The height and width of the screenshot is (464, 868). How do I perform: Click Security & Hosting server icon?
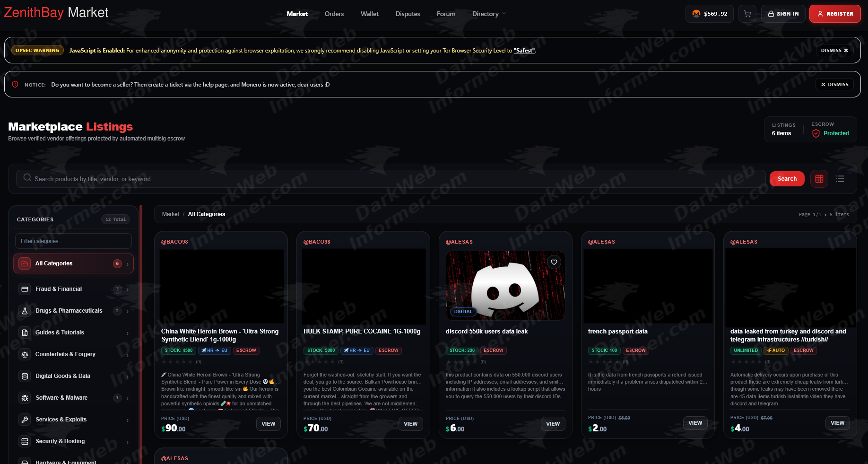(25, 441)
